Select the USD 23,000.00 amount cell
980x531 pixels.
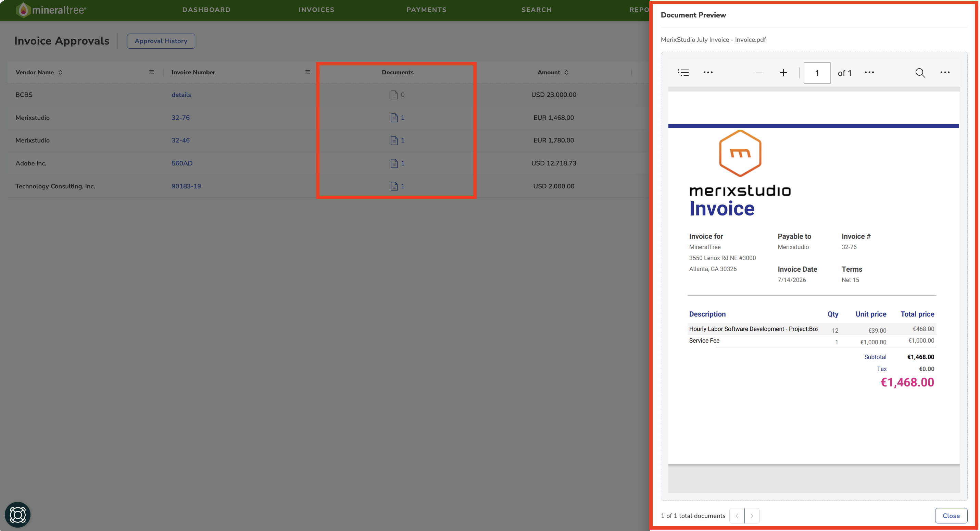pyautogui.click(x=554, y=95)
